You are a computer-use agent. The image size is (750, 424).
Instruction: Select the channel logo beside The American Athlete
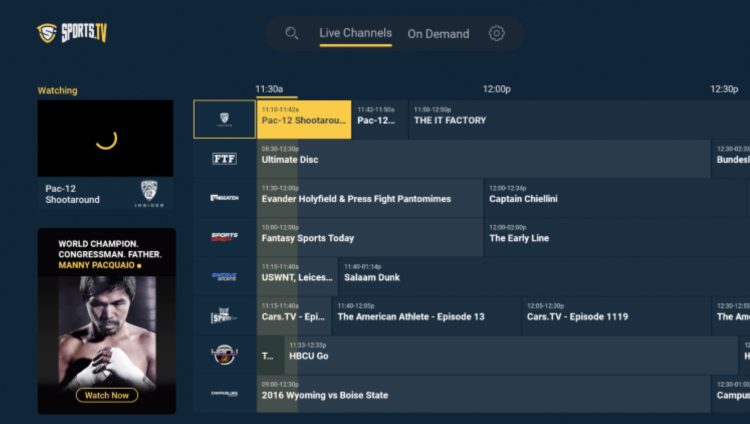point(224,316)
